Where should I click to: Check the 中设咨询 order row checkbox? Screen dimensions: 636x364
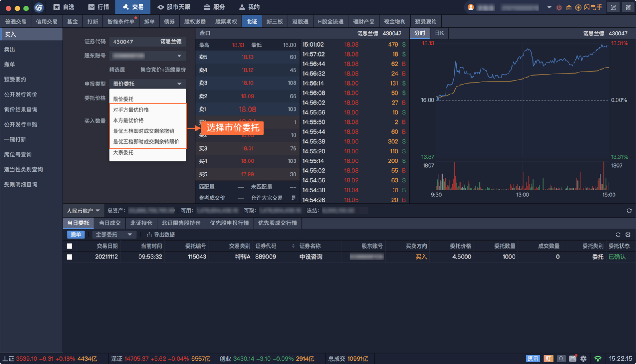pos(69,257)
